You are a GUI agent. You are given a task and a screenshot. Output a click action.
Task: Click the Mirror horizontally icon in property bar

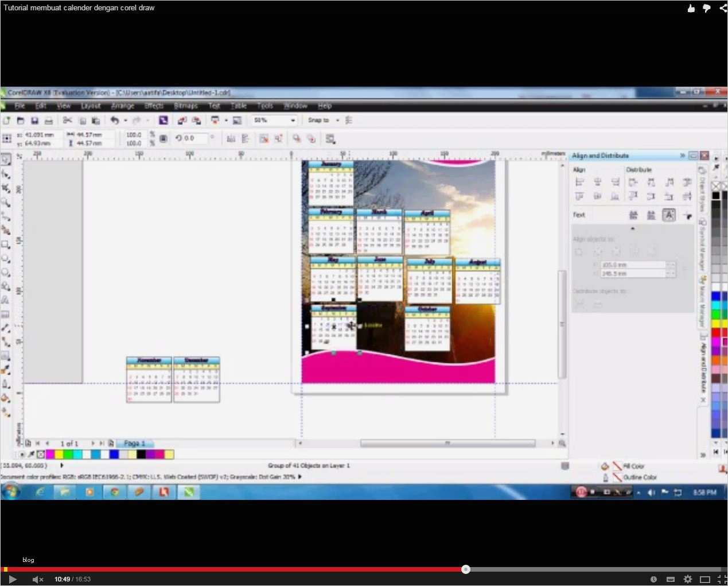(231, 138)
